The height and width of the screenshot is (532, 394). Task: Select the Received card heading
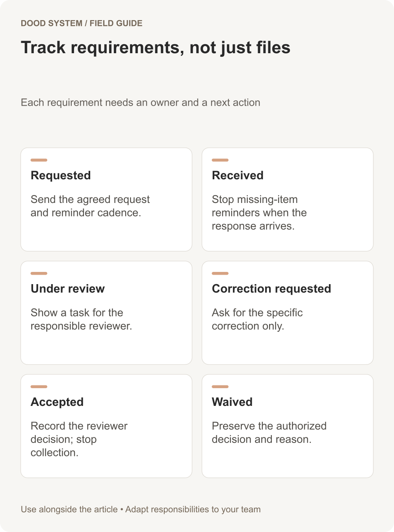(238, 175)
